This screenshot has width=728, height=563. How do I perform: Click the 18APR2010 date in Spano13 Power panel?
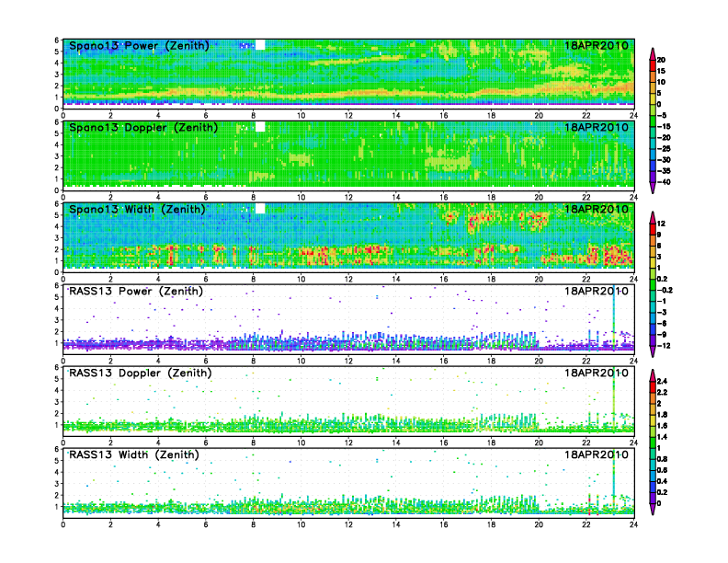pyautogui.click(x=597, y=45)
